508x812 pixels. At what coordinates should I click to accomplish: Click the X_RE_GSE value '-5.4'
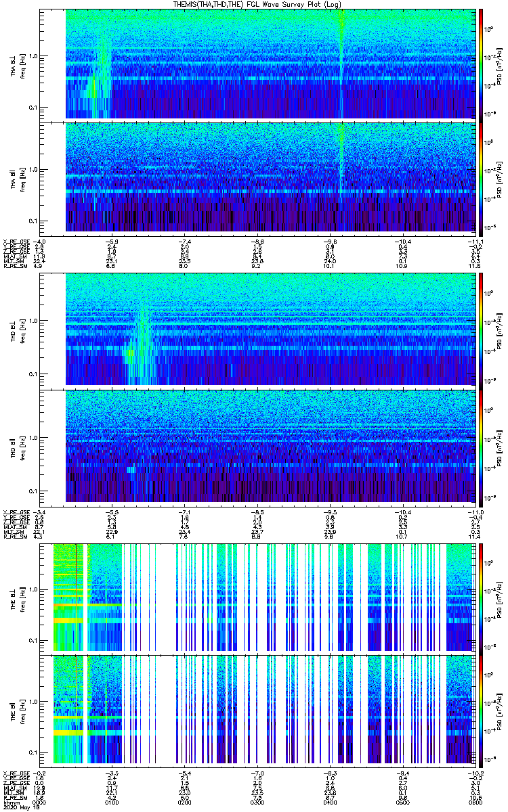184,773
